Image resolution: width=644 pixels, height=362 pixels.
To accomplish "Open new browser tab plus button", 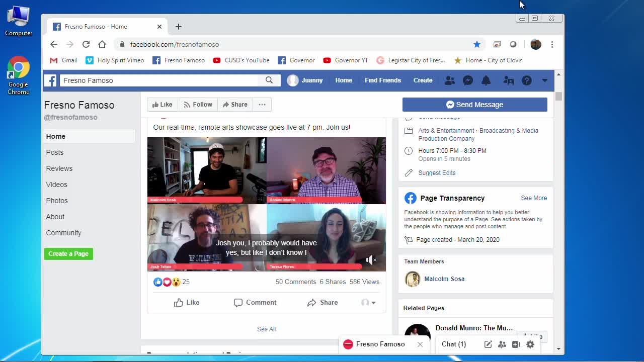I will tap(179, 27).
